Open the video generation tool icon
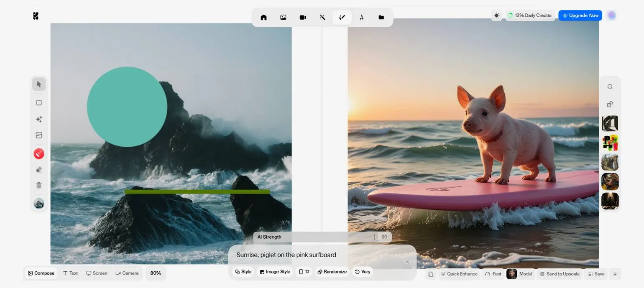Viewport: 644px width, 288px height. coord(303,18)
